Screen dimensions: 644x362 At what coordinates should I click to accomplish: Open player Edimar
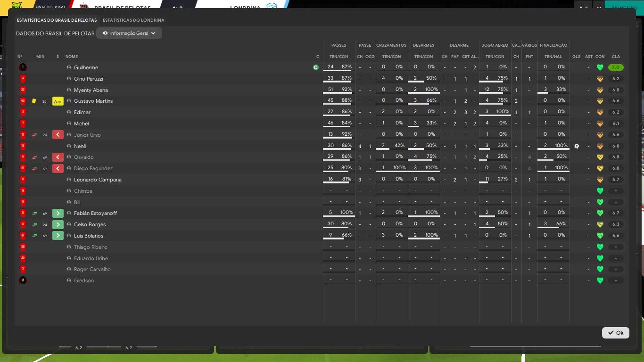click(x=82, y=112)
